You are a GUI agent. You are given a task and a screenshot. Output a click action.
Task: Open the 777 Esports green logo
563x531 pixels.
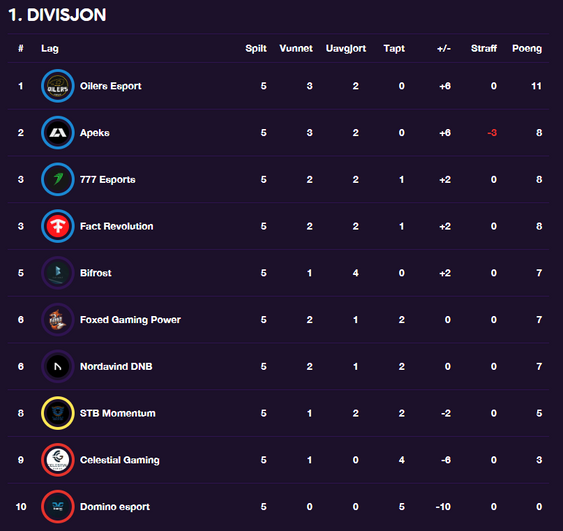click(57, 180)
